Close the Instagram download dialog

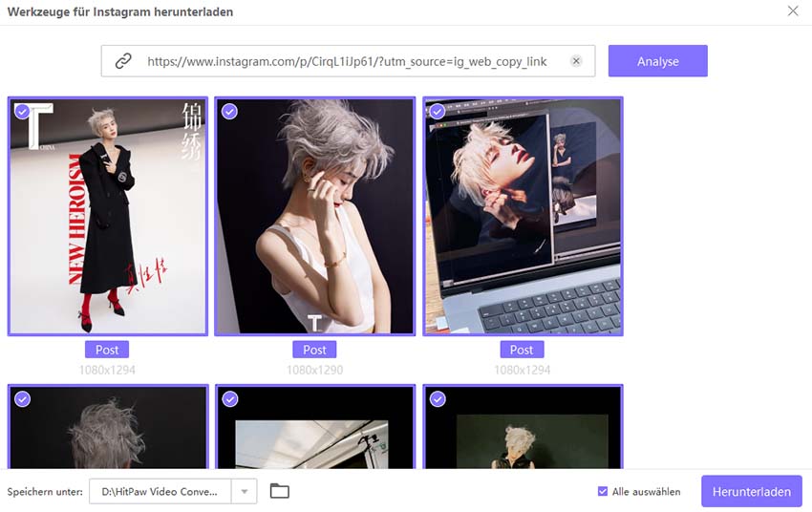(792, 11)
